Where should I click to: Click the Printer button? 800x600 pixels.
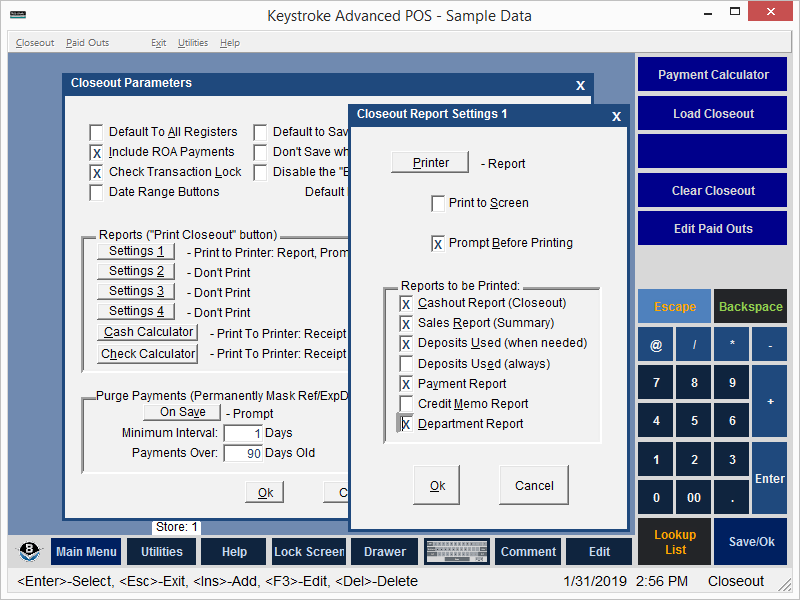(x=430, y=163)
